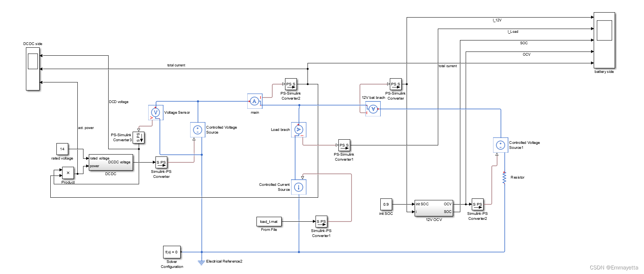Click the DCDC side title text
The width and height of the screenshot is (644, 274).
33,44
